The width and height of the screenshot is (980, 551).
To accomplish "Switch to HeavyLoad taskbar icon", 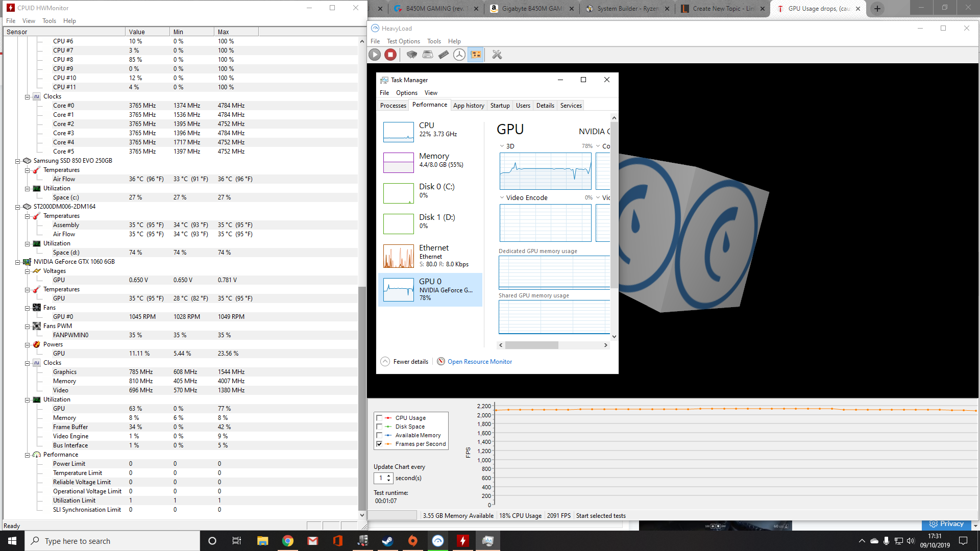I will point(438,541).
